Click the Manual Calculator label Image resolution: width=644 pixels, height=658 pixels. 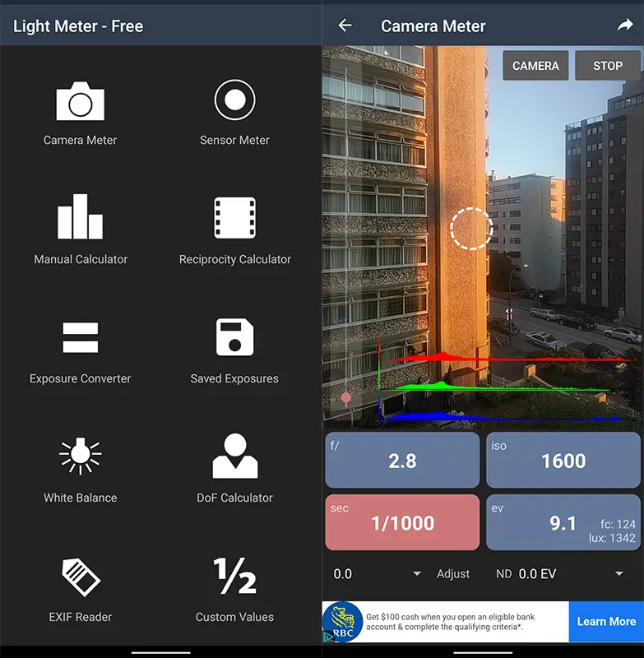point(81,259)
